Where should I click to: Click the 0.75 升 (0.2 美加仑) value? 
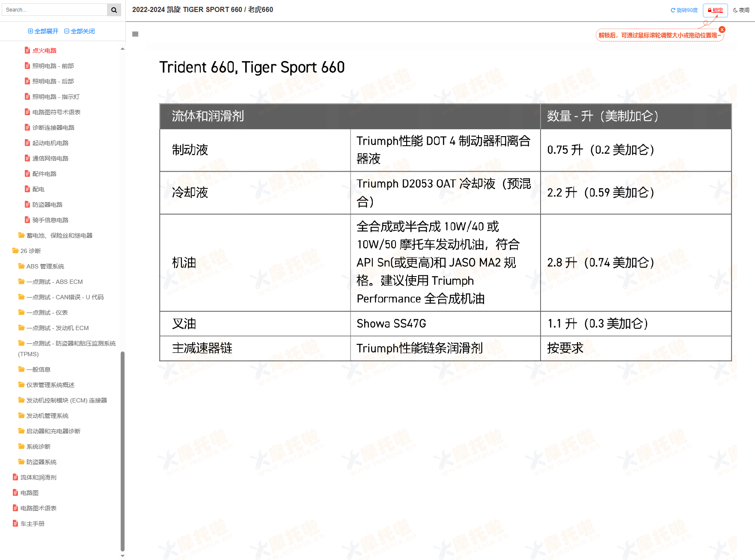(x=600, y=150)
